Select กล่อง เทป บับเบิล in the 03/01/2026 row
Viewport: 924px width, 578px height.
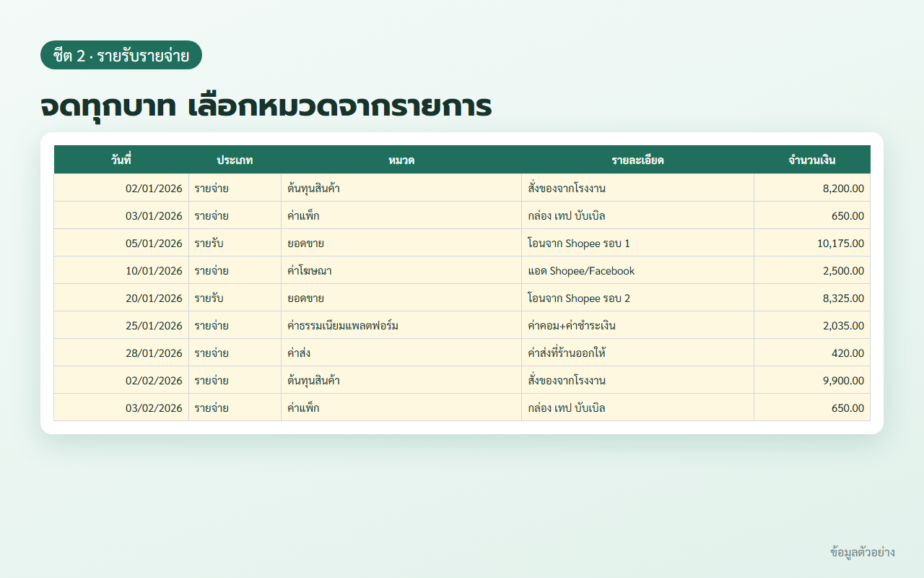pos(637,215)
